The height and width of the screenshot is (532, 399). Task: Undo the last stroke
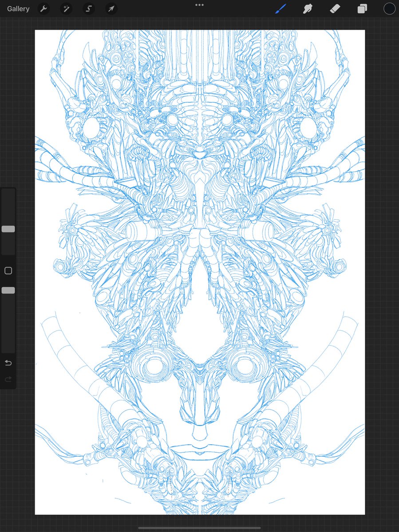coord(8,363)
